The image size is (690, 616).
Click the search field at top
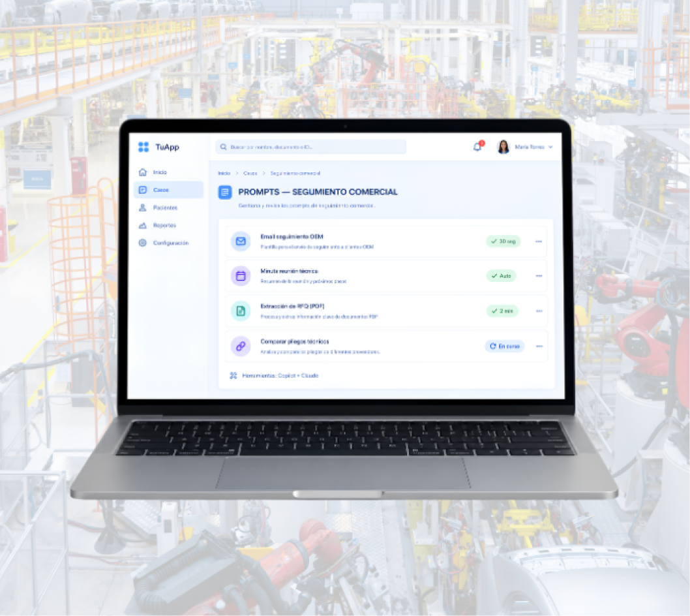point(310,147)
